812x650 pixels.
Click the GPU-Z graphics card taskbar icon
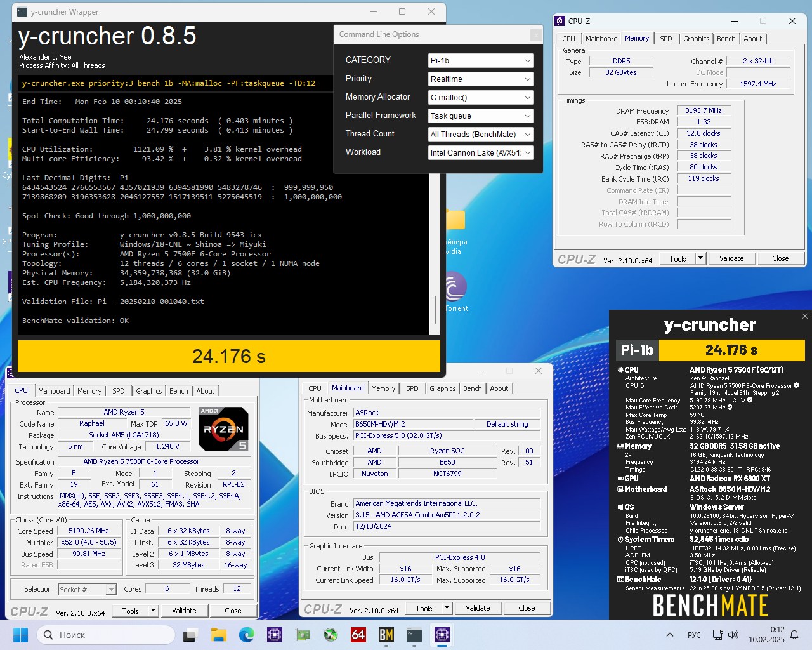tap(303, 635)
